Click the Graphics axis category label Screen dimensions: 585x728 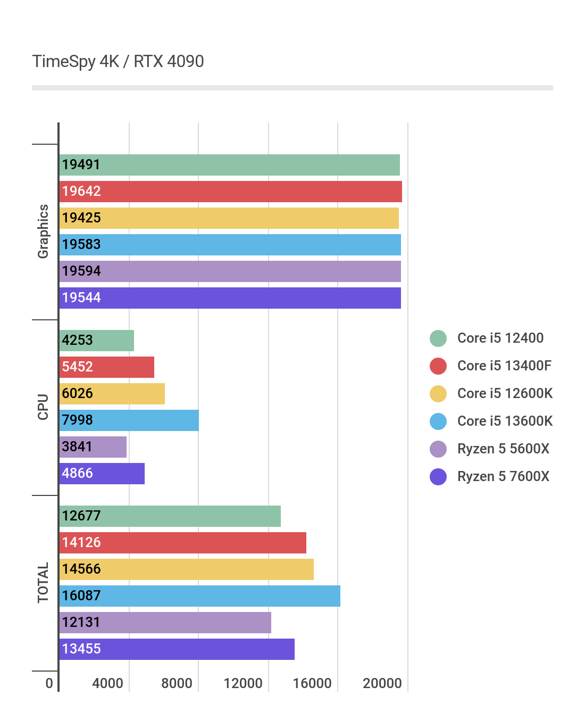[43, 231]
